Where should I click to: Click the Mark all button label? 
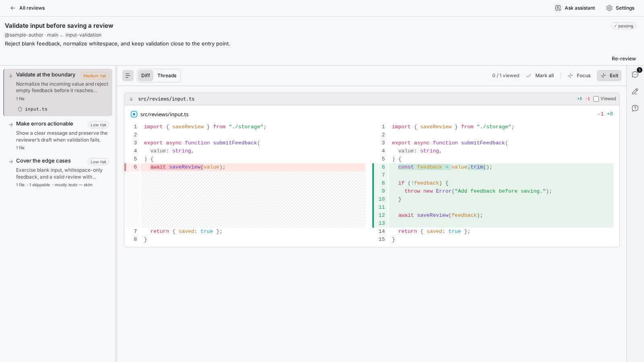tap(545, 76)
